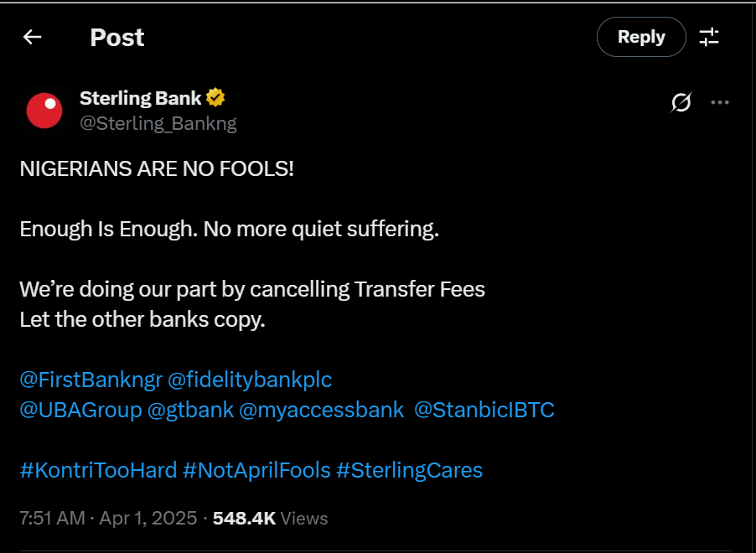
Task: Click the Grok explain post icon
Action: 681,102
